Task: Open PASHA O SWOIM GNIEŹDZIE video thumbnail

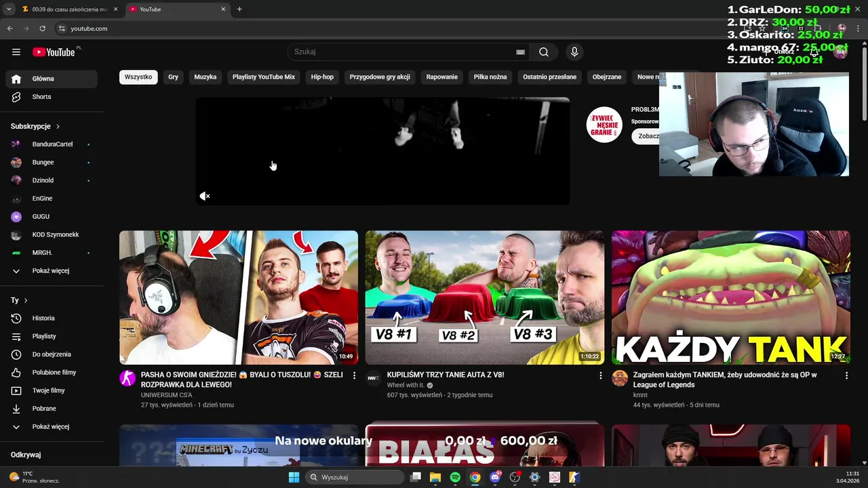Action: point(239,298)
